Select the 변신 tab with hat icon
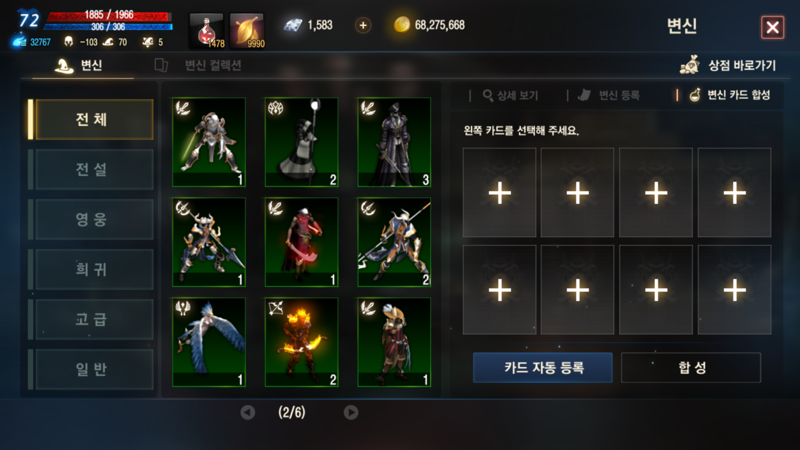This screenshot has width=800, height=450. click(x=79, y=65)
